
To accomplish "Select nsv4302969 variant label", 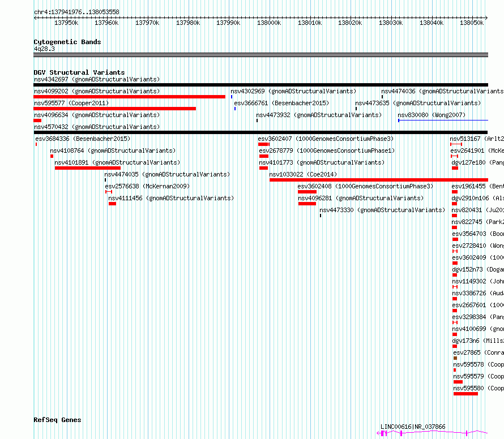I will (293, 91).
